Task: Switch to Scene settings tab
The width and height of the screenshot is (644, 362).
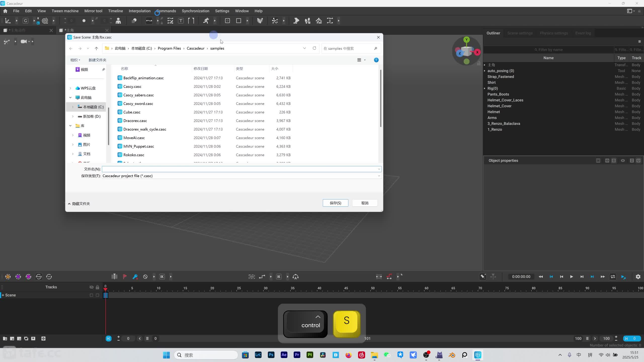Action: [520, 33]
